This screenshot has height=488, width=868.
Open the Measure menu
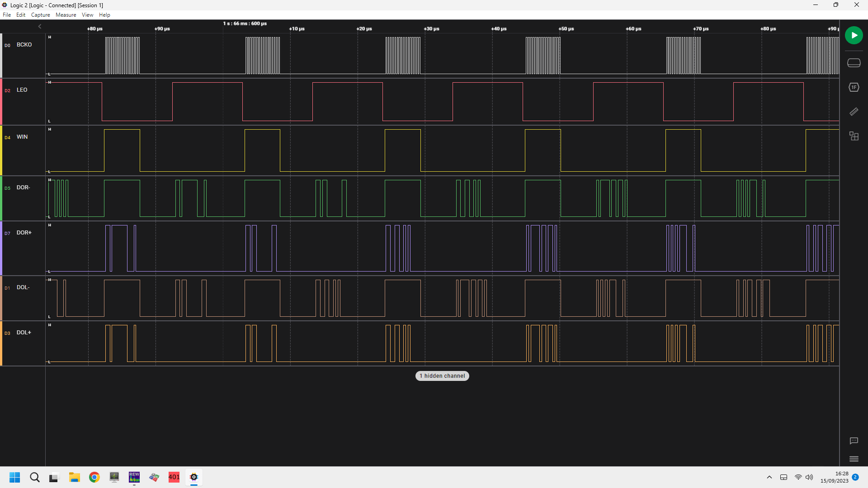pyautogui.click(x=66, y=15)
